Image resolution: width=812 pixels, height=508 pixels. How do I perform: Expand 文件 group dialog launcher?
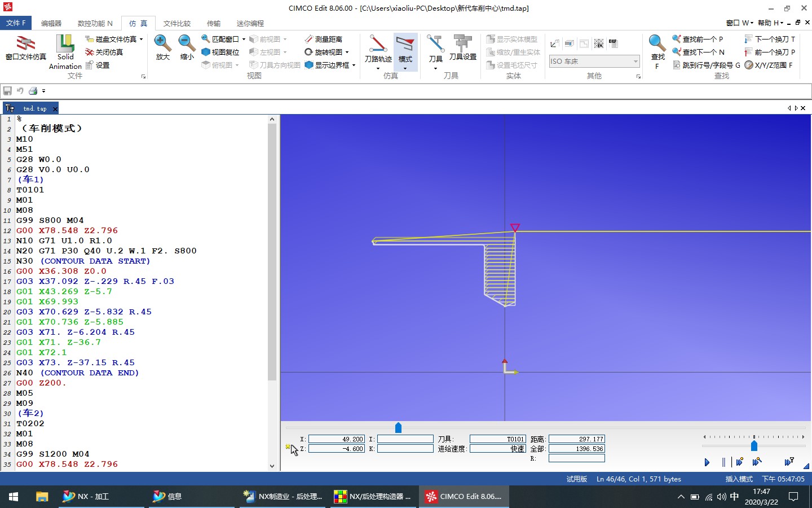pos(143,76)
